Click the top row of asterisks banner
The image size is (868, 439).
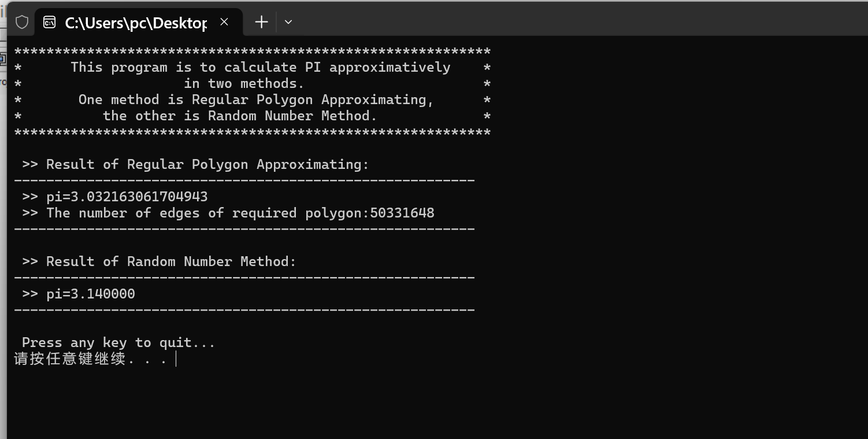point(253,51)
